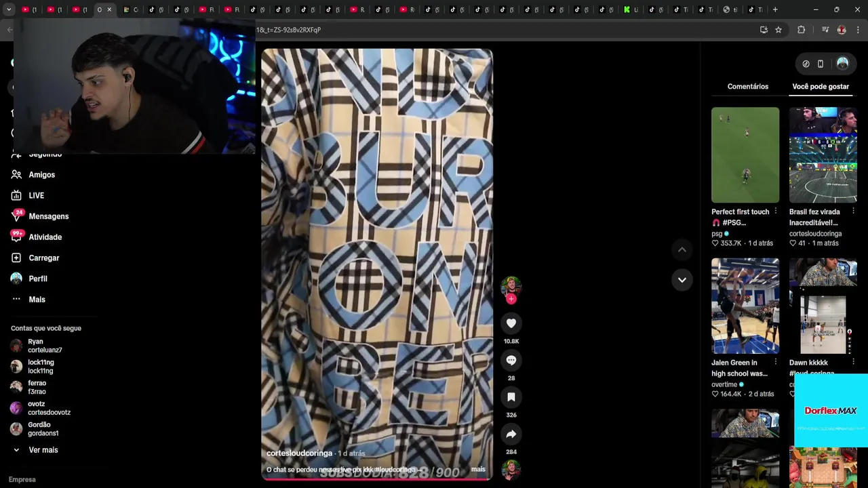Open the profile avatar in the top pill
Screen dimensions: 868x488
(842, 63)
